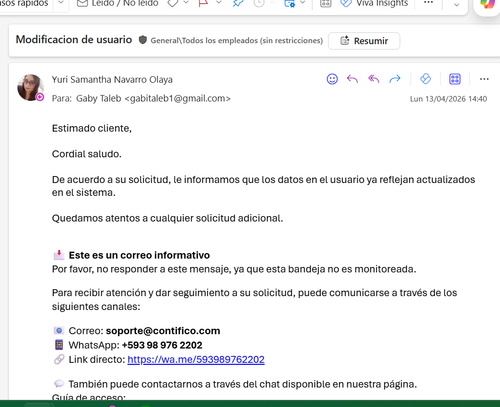This screenshot has width=500, height=407.
Task: Click "Quedamos atentos a cualquier solicitud adicional."
Action: click(167, 218)
